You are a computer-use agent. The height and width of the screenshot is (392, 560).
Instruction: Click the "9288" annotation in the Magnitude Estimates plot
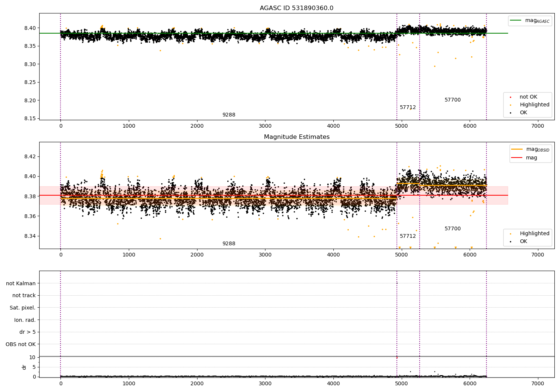[x=229, y=244]
